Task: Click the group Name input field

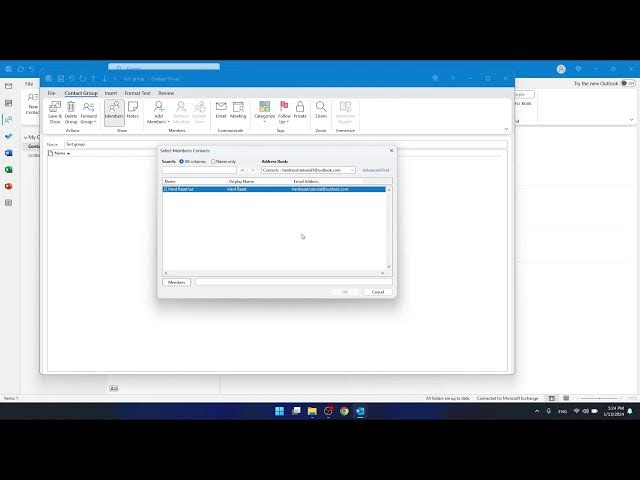Action: point(286,144)
